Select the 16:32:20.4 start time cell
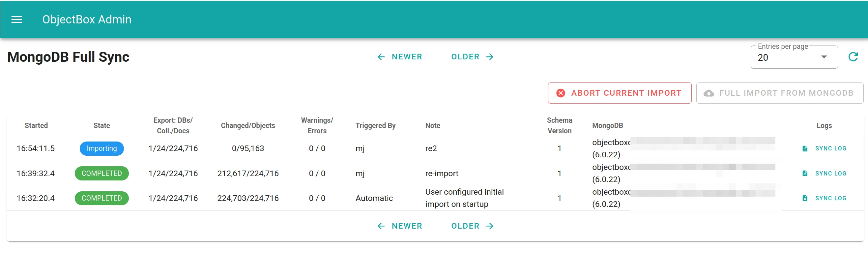Viewport: 868px width, 256px height. [36, 198]
